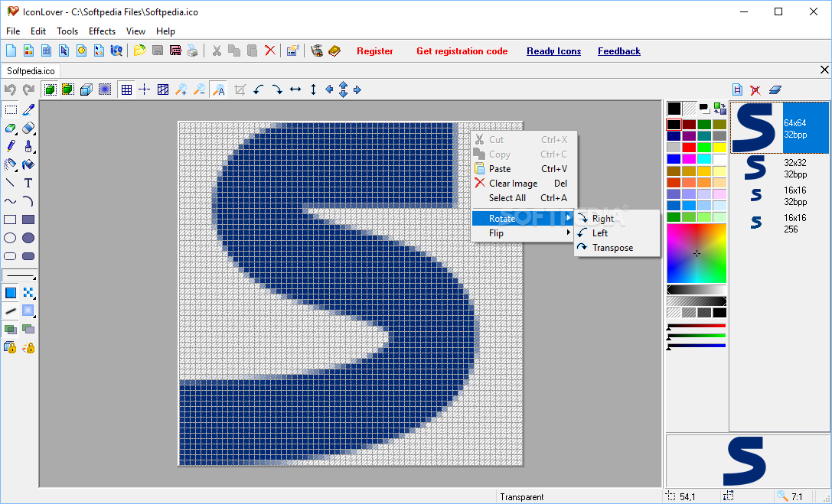Click the pink floppy disk Save All icon

tap(175, 51)
